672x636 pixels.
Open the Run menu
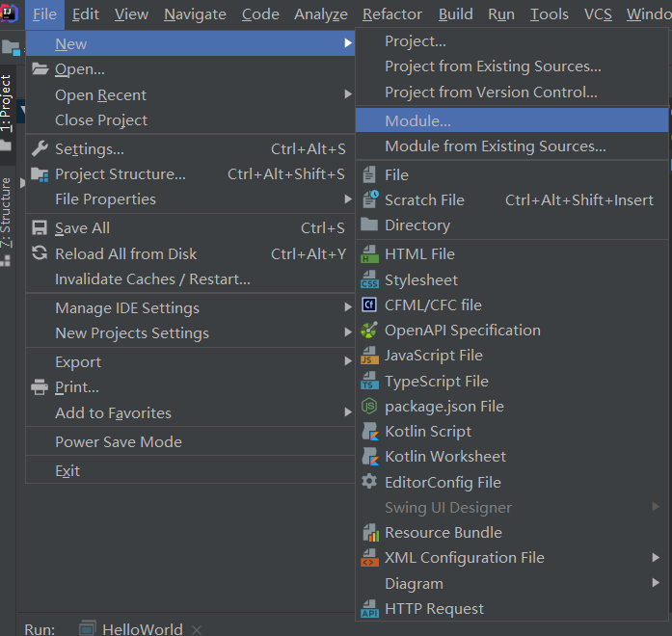tap(501, 14)
